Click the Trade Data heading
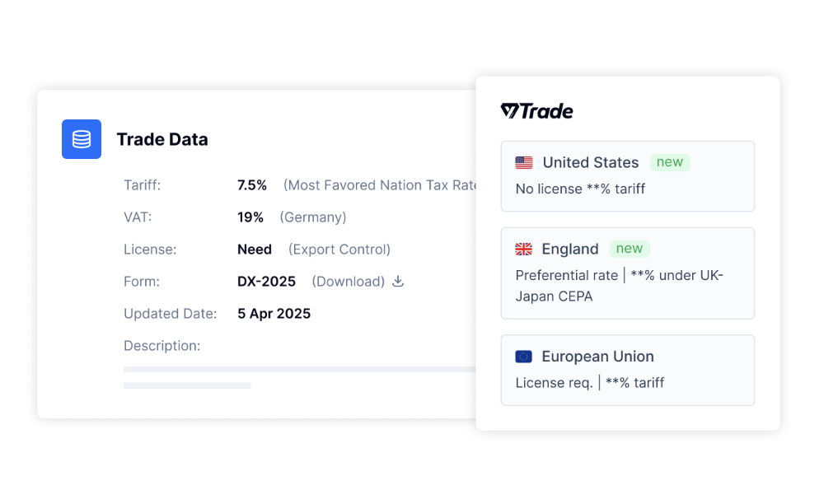The height and width of the screenshot is (504, 824). point(162,140)
